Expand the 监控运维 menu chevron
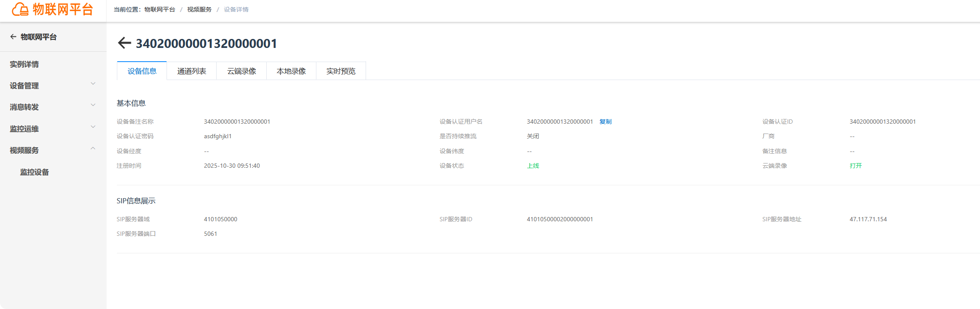Screen dimensions: 980x309 (93, 127)
